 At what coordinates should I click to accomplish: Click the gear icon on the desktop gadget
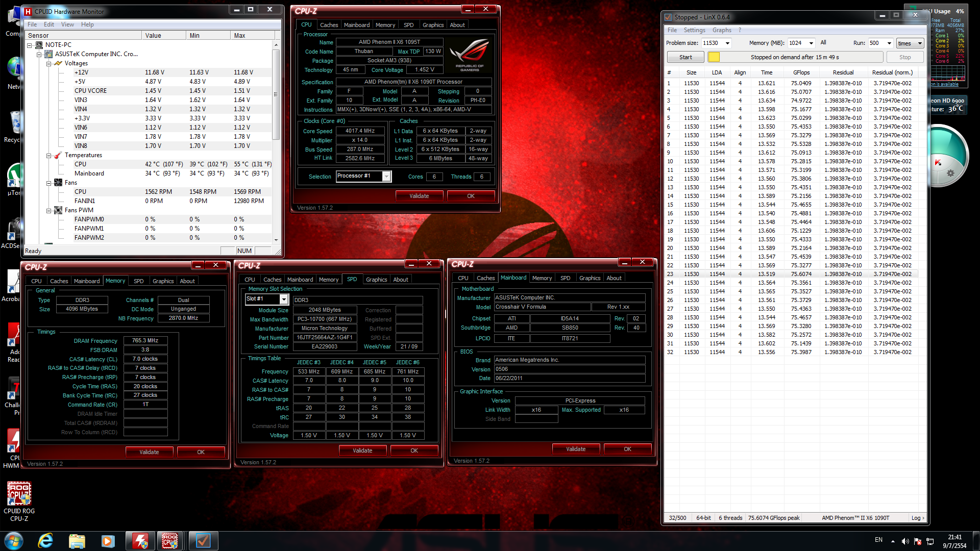950,173
